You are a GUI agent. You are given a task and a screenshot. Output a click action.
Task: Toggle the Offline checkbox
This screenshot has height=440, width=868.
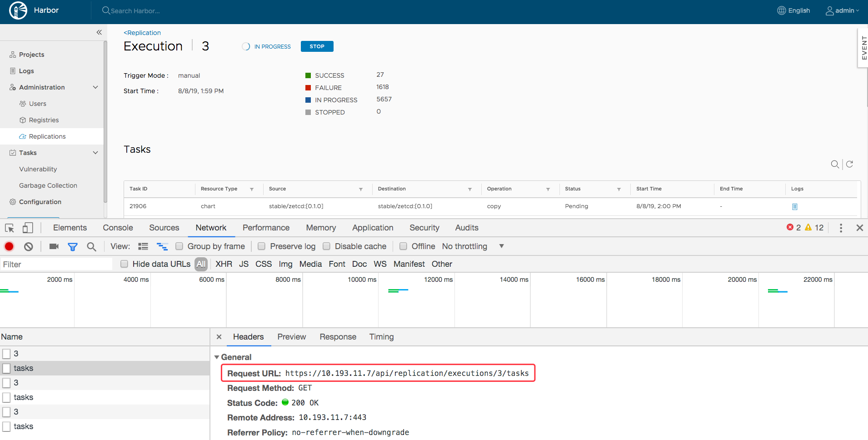click(403, 246)
